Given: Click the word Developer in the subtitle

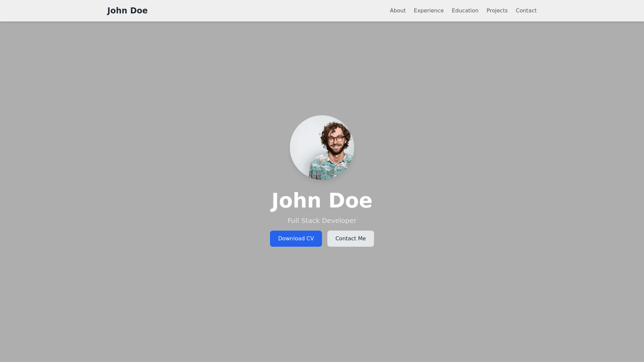Looking at the screenshot, I should click(x=339, y=221).
